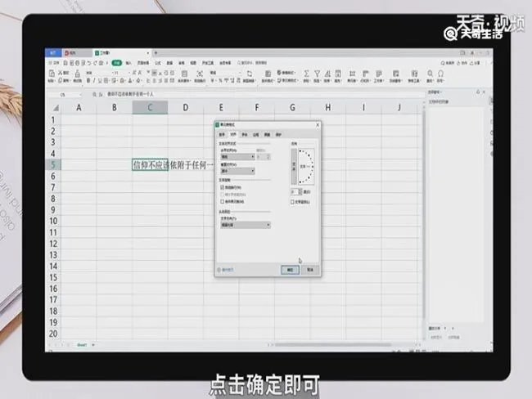Click the Sort icon in the ribbon

point(327,74)
